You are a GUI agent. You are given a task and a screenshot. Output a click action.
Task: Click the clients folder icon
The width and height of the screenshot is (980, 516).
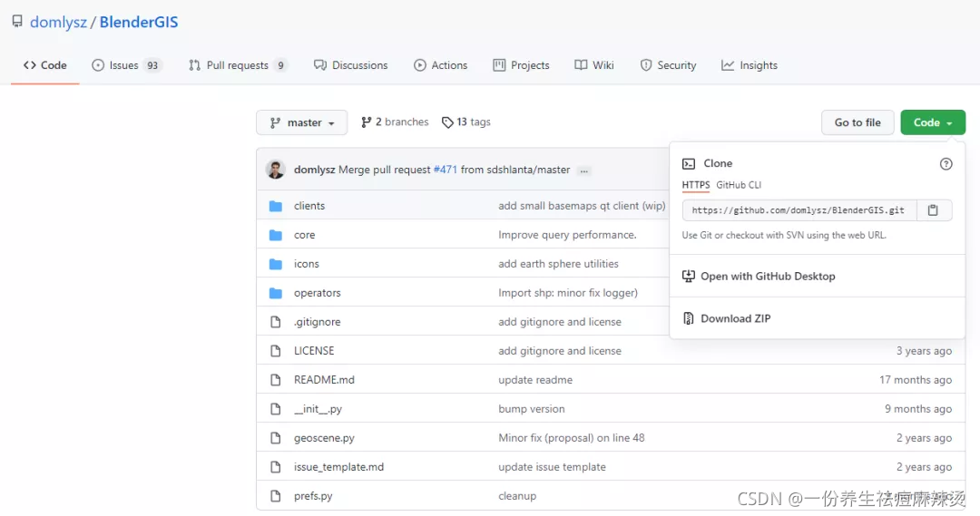point(276,206)
